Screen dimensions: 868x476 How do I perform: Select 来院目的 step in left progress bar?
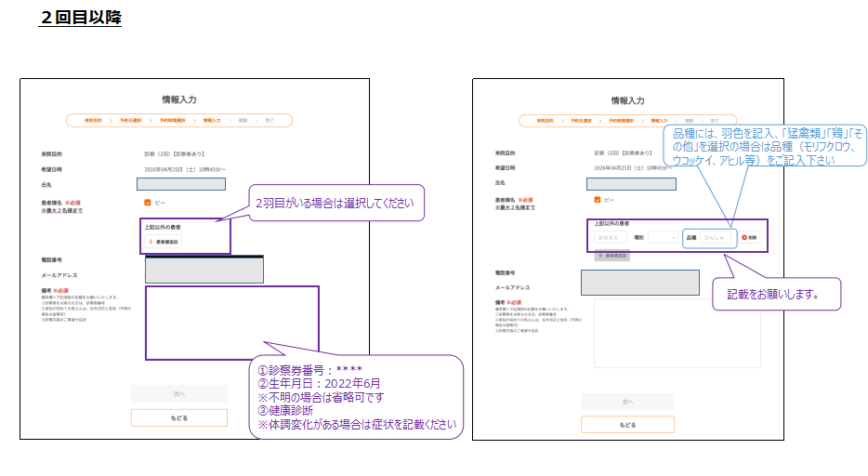pos(92,121)
